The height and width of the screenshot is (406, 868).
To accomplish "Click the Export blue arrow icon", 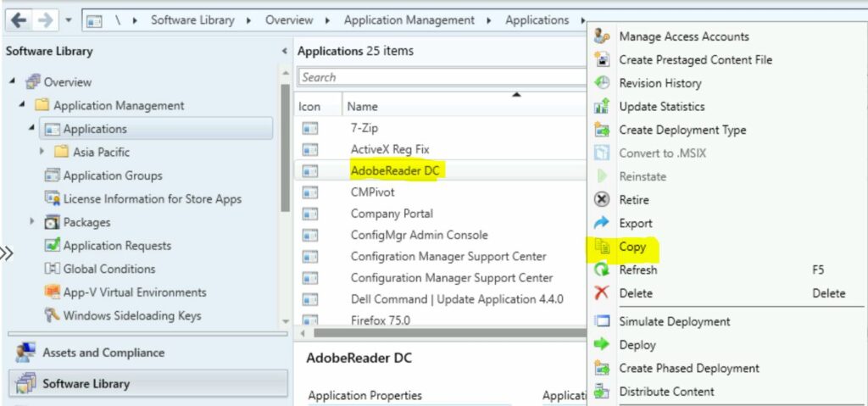I will [602, 223].
